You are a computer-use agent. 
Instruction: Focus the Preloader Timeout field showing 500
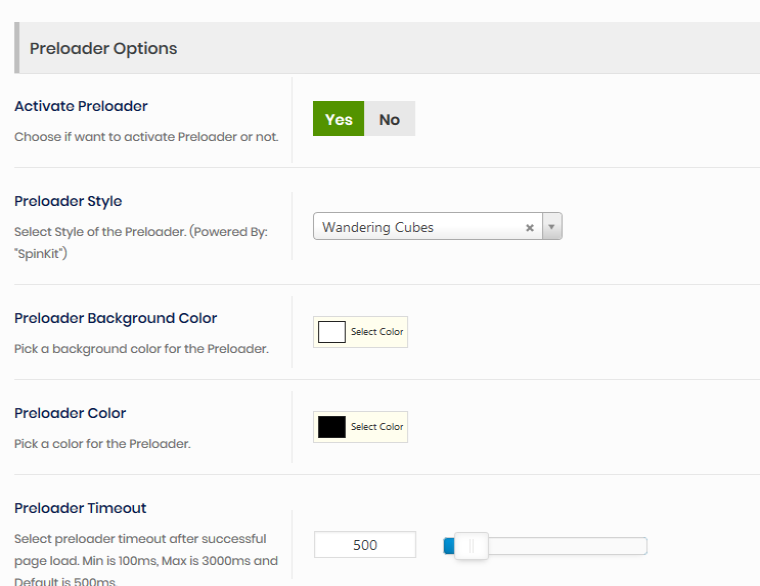click(365, 545)
